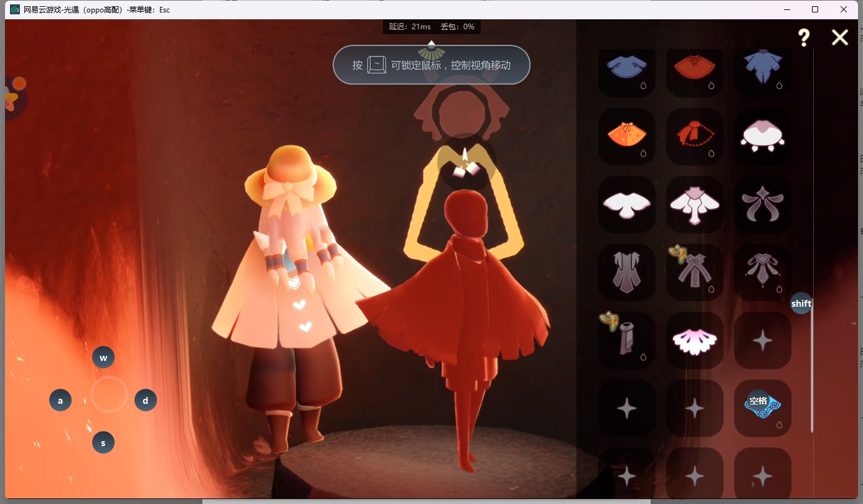Click the D right movement key
The width and height of the screenshot is (863, 504).
[146, 401]
